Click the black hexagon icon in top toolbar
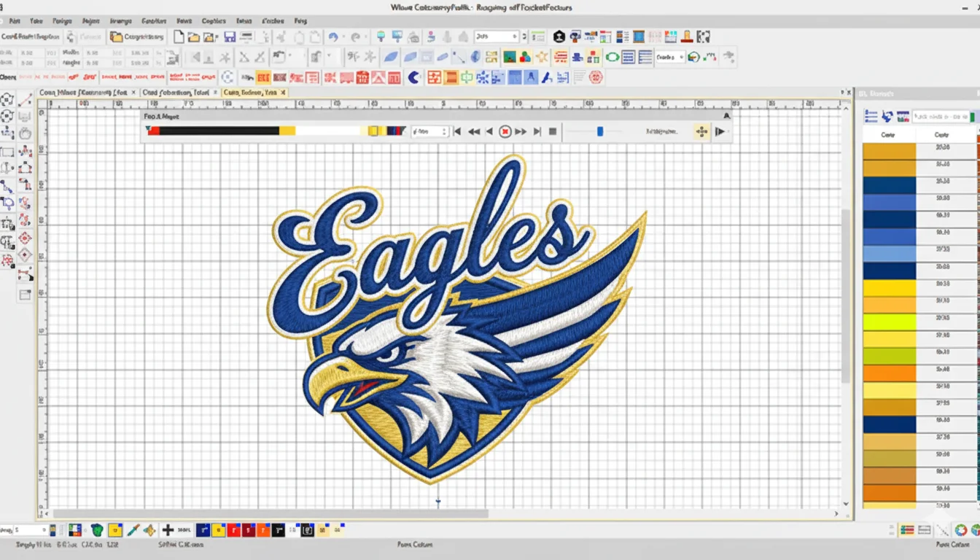Screen dimensions: 980x560 click(x=559, y=36)
